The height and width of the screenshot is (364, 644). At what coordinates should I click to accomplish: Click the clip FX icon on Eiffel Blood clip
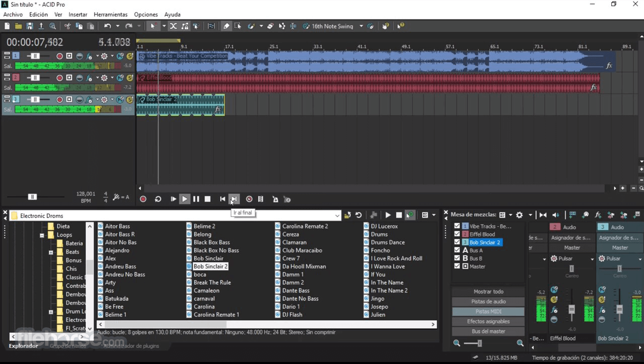(593, 88)
